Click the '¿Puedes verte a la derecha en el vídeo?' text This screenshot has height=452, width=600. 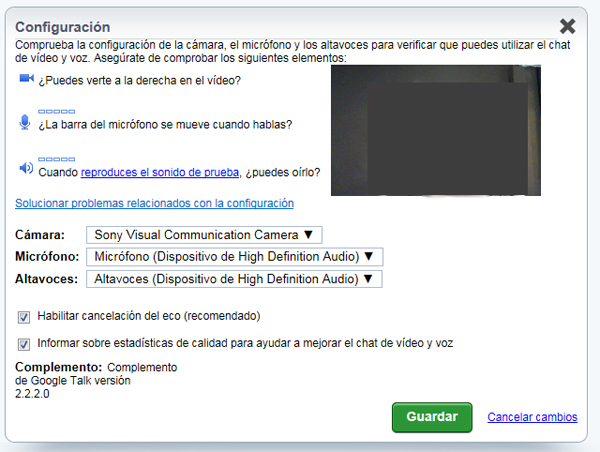pos(140,81)
